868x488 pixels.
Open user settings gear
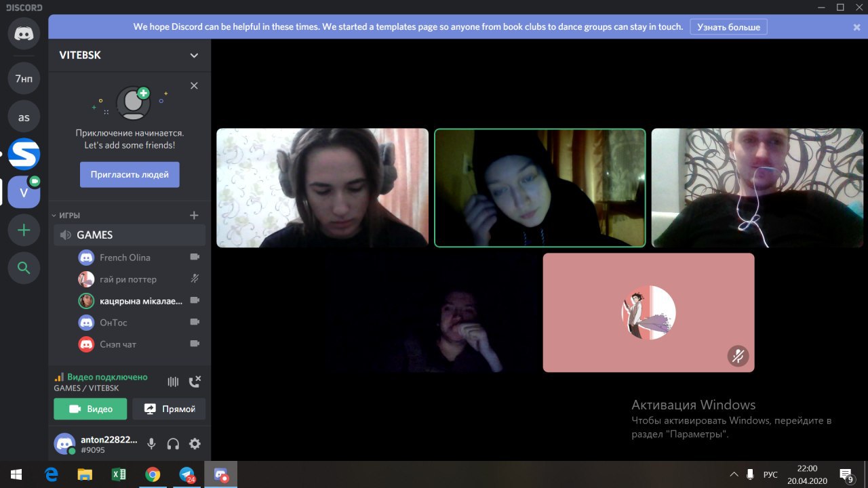click(195, 444)
